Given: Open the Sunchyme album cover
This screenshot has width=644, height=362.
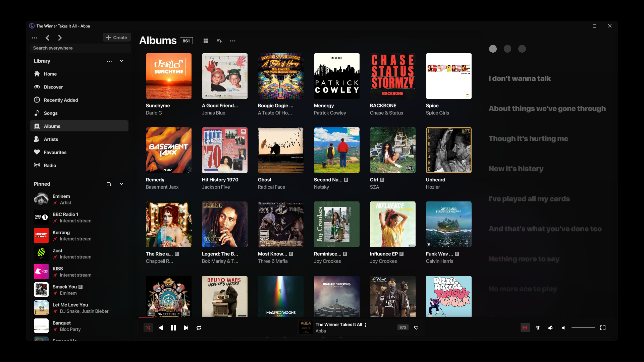Looking at the screenshot, I should tap(169, 76).
